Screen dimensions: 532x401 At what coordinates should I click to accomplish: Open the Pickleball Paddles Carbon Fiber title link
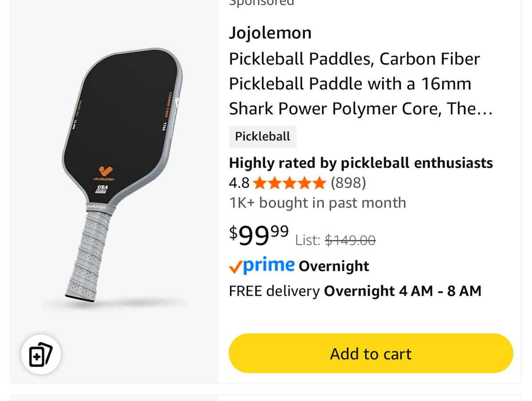(361, 84)
